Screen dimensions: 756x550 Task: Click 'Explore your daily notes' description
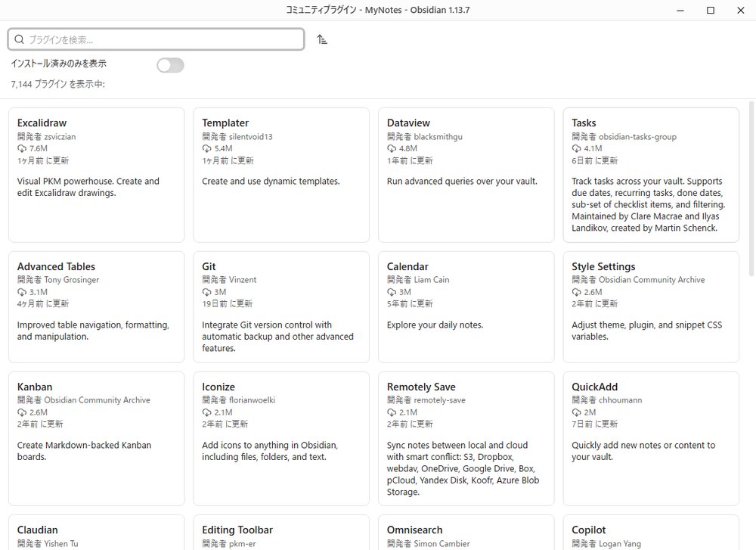tap(435, 325)
